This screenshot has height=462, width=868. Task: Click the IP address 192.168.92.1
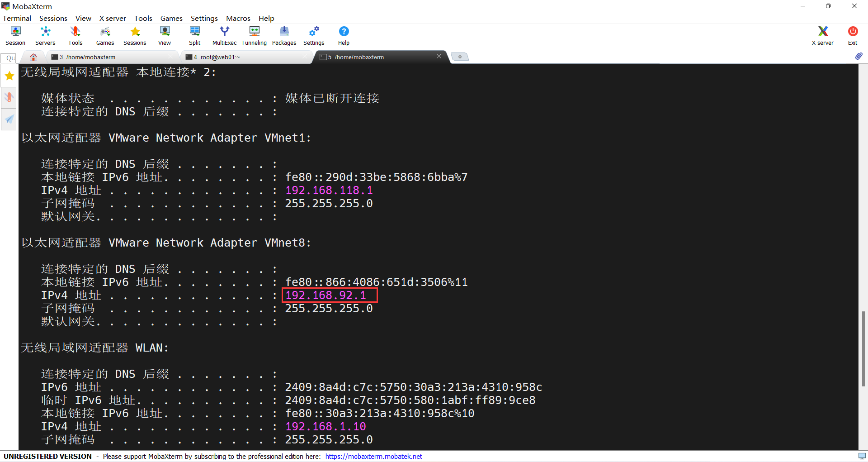click(325, 295)
